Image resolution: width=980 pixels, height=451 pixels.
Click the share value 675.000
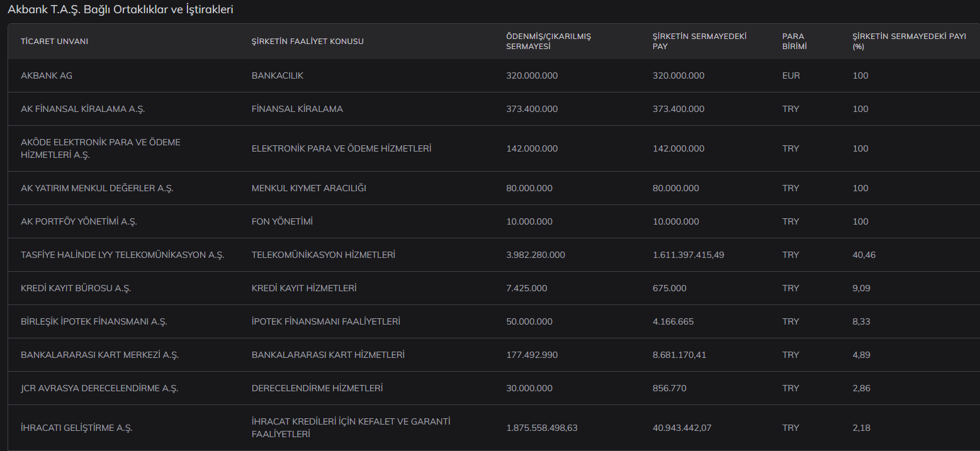(x=670, y=288)
